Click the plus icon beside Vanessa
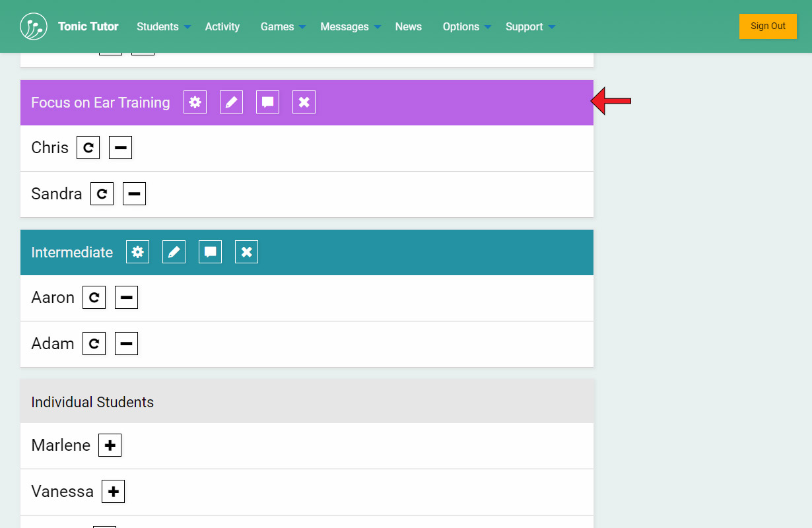 (x=113, y=492)
